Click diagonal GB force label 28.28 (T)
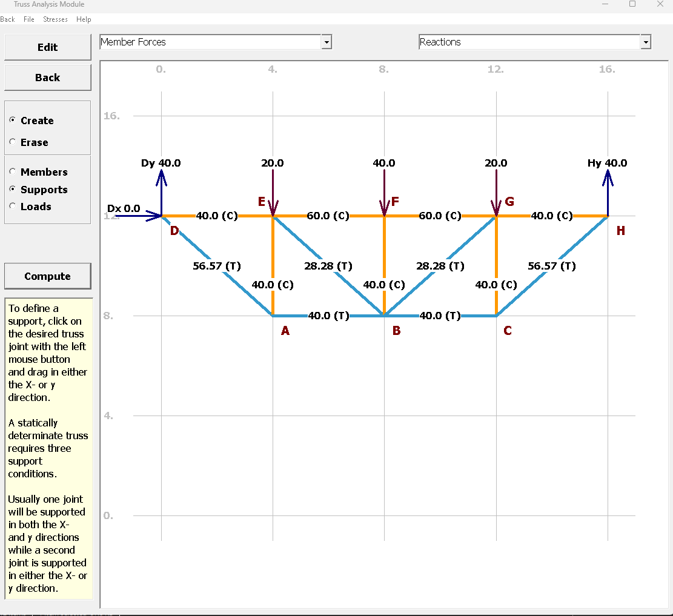The width and height of the screenshot is (673, 616). pos(440,266)
